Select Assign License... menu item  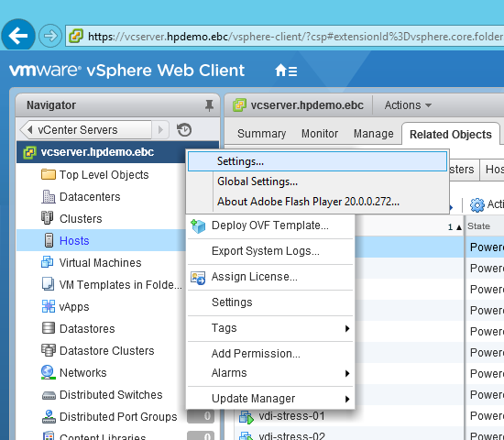pyautogui.click(x=270, y=277)
